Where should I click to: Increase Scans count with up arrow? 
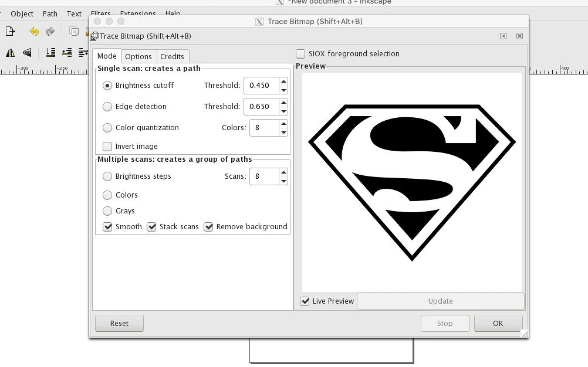pos(284,172)
